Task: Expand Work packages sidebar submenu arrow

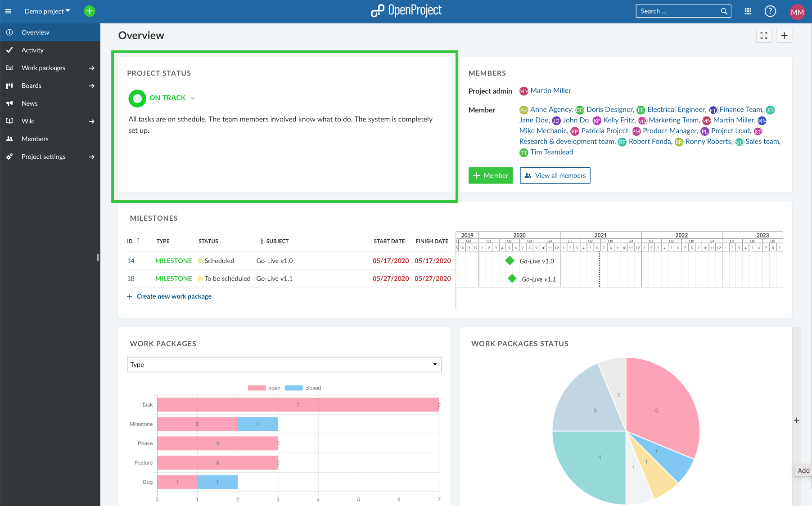Action: [92, 68]
